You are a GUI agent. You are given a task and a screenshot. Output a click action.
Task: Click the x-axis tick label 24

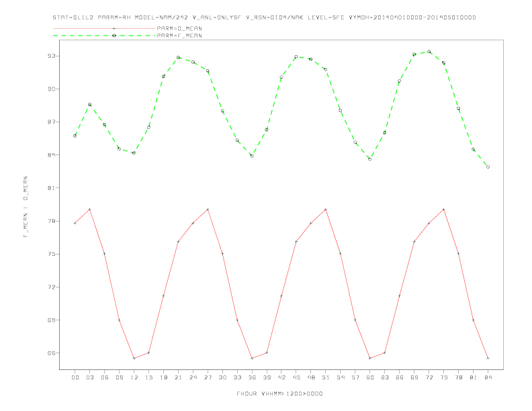tap(193, 377)
